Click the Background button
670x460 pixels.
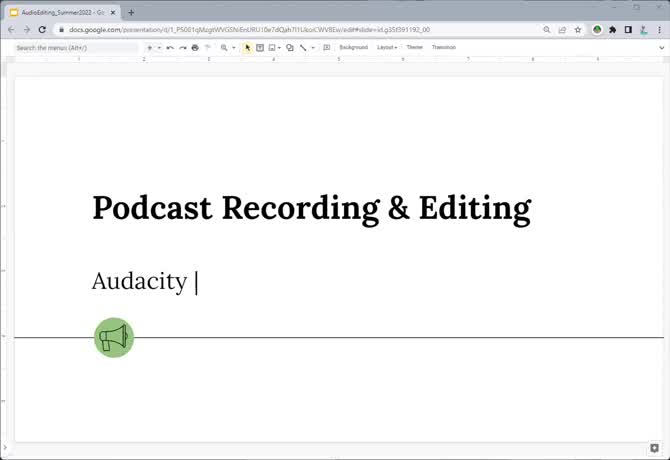coord(353,48)
